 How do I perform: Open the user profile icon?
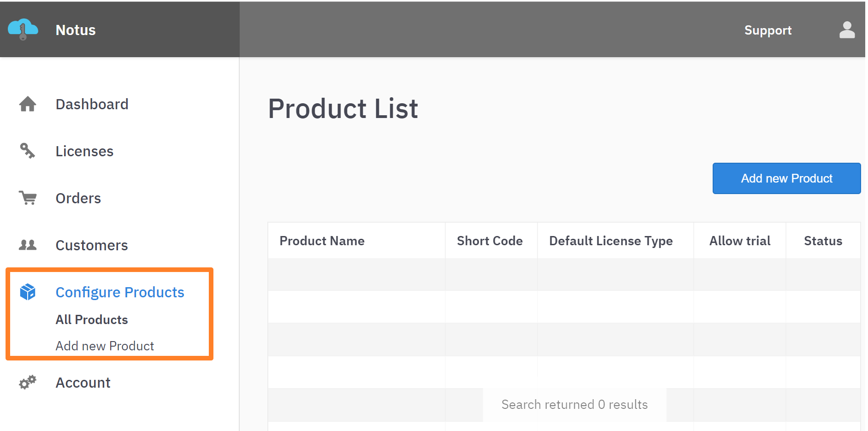click(847, 30)
